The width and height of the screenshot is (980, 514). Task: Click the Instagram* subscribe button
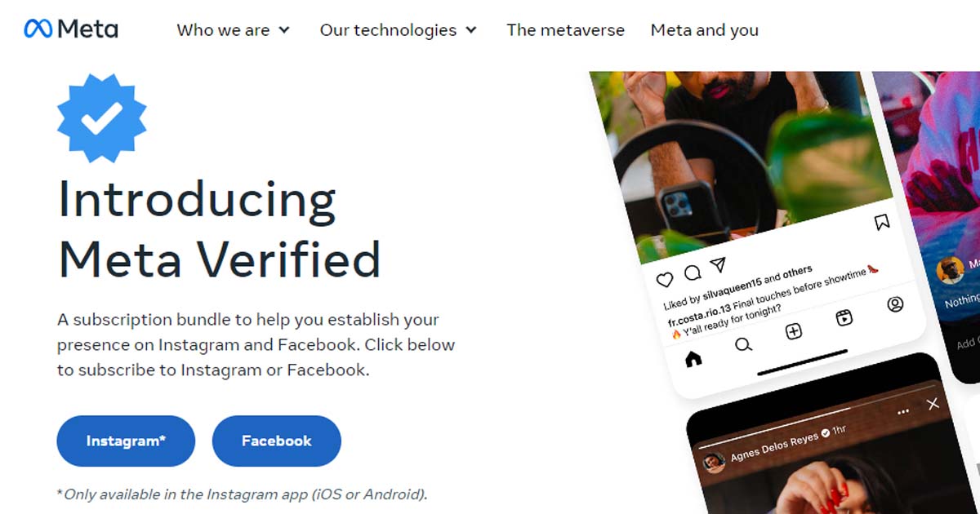(x=126, y=441)
